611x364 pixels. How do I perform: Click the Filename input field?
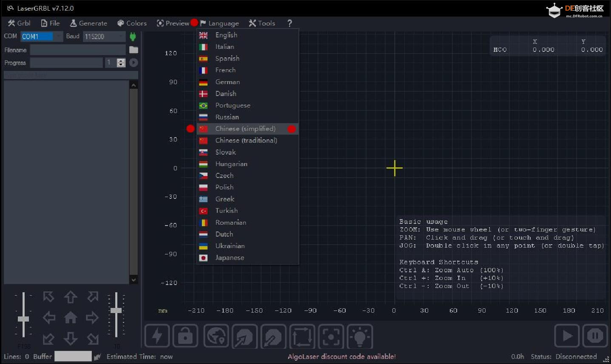(x=78, y=50)
